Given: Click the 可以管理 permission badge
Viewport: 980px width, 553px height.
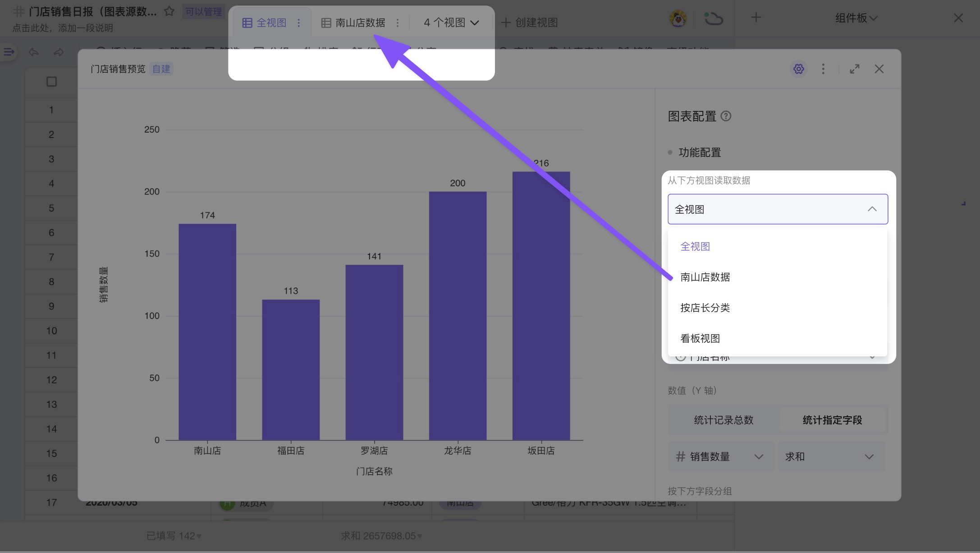Looking at the screenshot, I should click(204, 11).
